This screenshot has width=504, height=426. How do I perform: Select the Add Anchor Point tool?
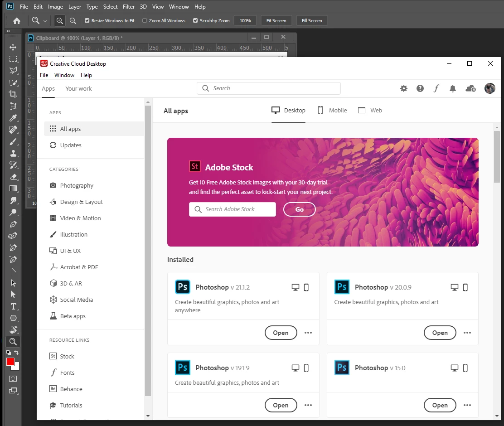(13, 247)
